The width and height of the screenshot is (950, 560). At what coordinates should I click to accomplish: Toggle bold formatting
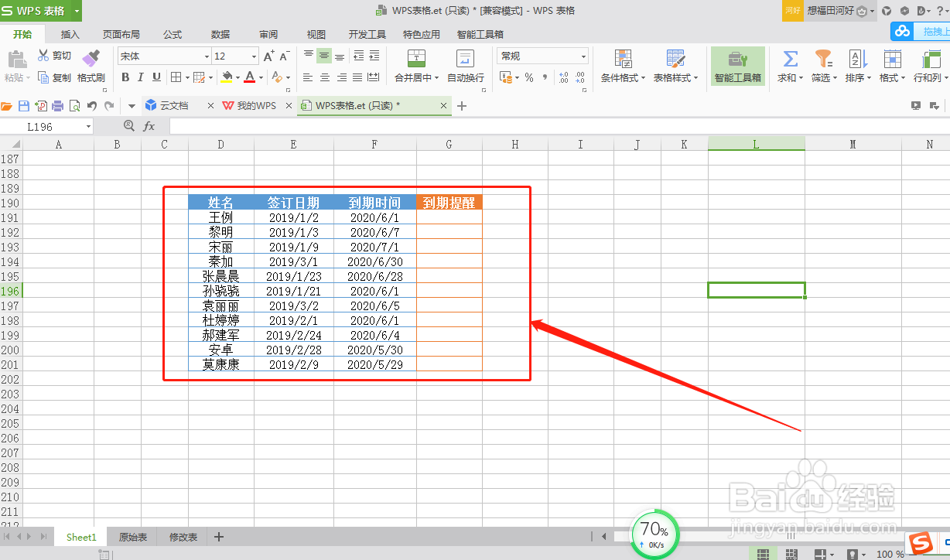pyautogui.click(x=125, y=77)
